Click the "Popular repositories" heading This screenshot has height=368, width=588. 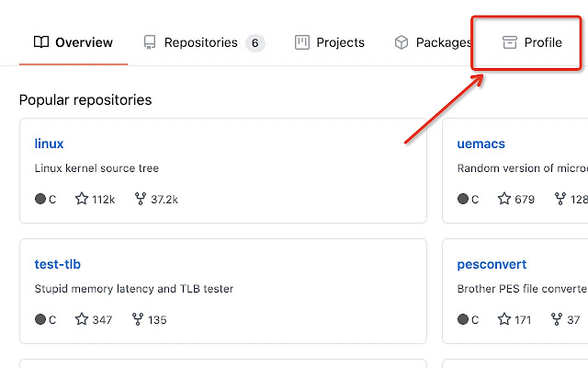pos(85,100)
